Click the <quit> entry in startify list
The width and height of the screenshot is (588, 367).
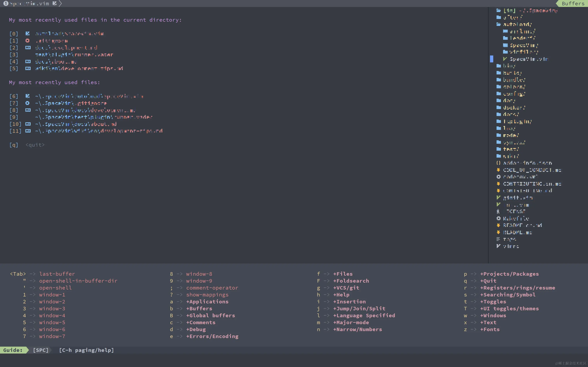pos(35,145)
